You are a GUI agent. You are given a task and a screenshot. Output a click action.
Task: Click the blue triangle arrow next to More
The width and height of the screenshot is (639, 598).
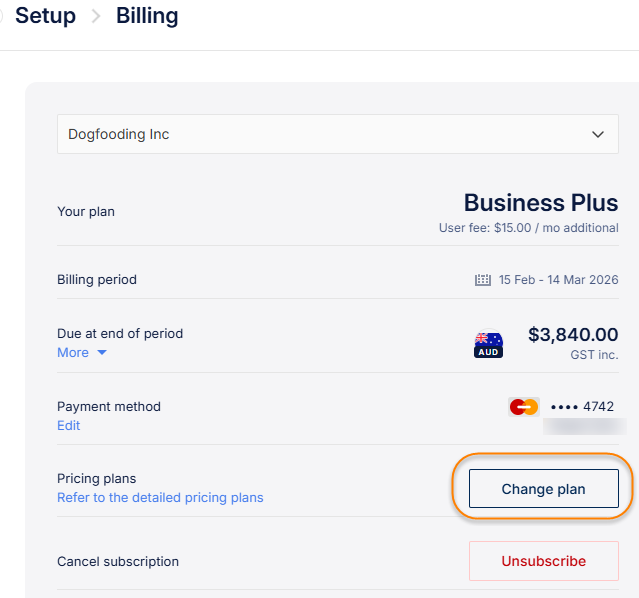point(102,353)
